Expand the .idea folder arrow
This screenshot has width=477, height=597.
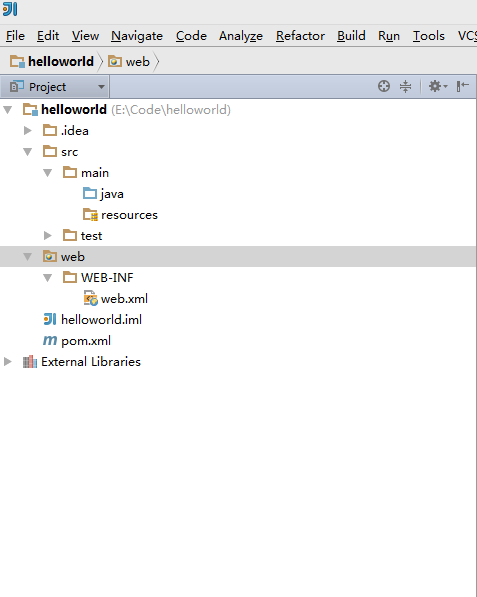[28, 131]
